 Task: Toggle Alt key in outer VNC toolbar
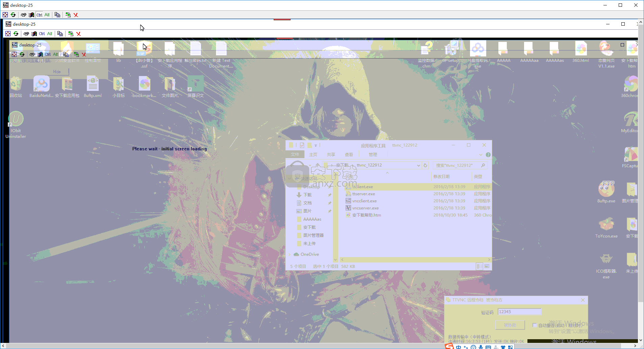(x=47, y=15)
